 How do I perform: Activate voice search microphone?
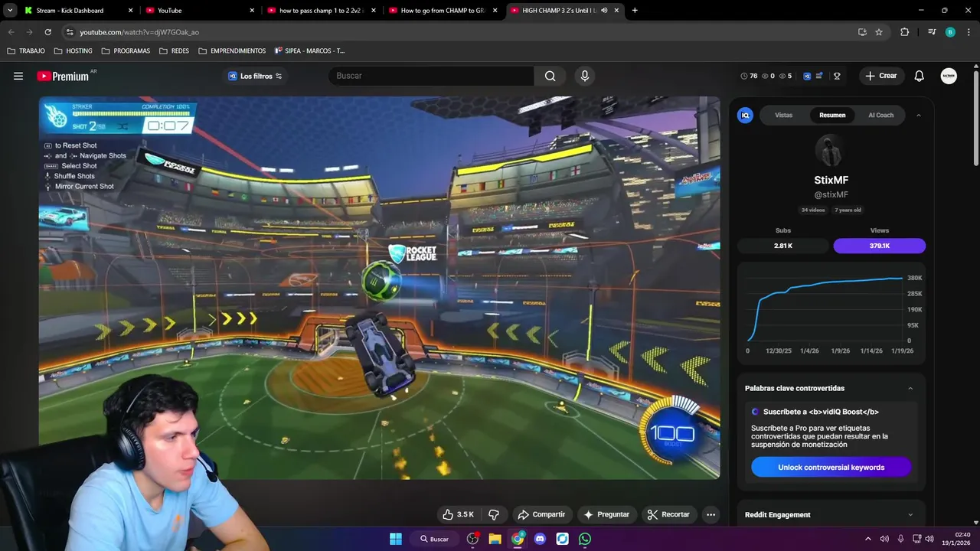(x=585, y=76)
